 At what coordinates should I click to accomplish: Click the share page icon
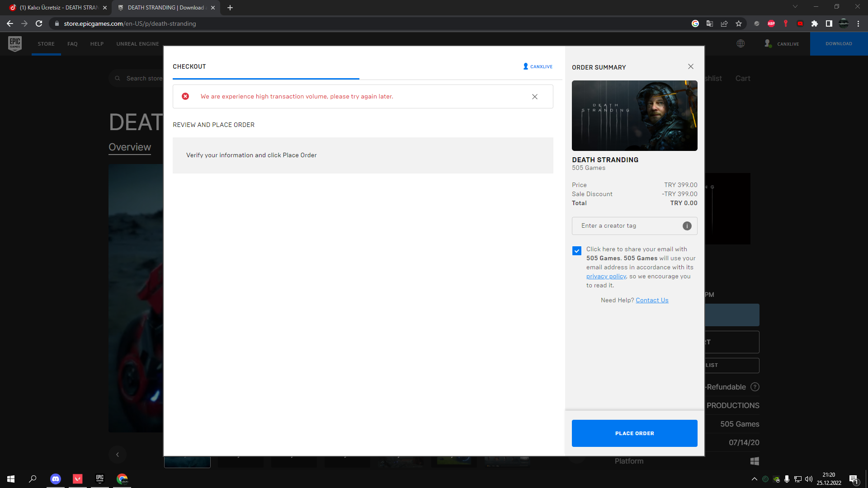[724, 23]
